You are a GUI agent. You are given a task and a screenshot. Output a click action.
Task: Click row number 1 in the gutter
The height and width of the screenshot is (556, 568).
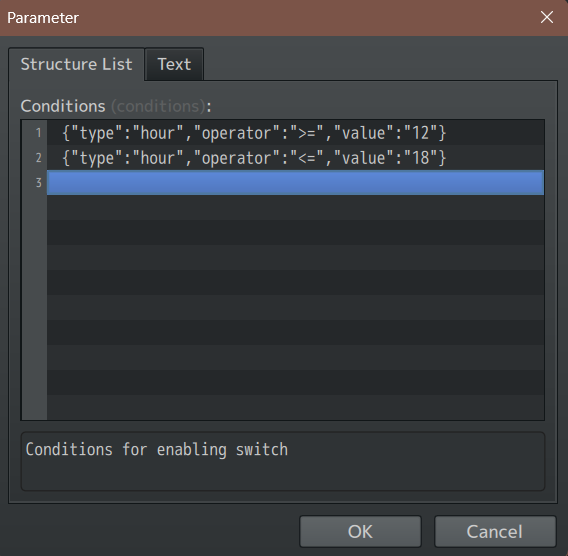(x=38, y=133)
